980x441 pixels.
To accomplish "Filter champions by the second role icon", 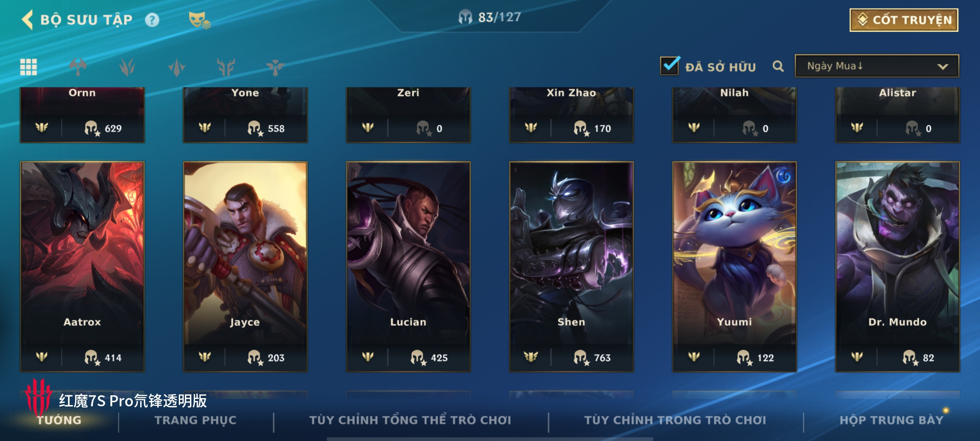I will [x=127, y=67].
